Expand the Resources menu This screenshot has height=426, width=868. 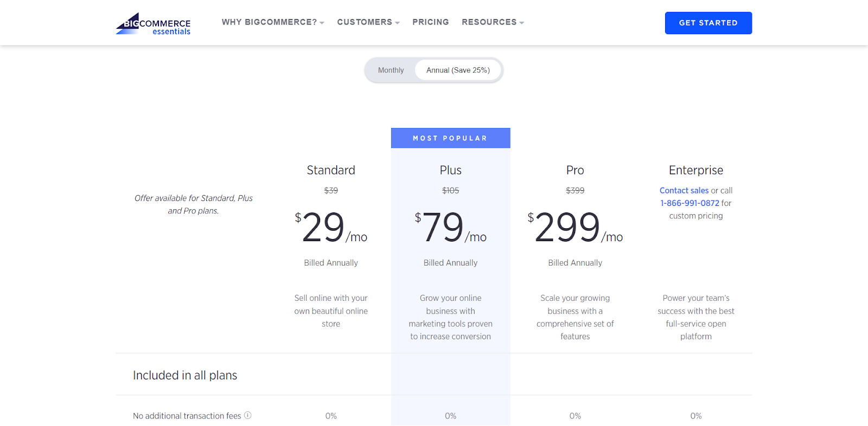click(x=493, y=22)
